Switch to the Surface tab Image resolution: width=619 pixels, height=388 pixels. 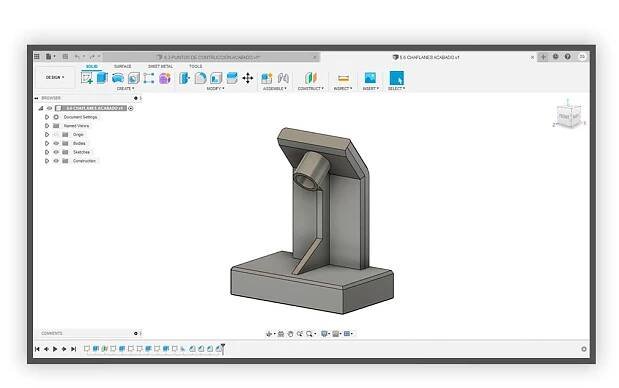[x=122, y=66]
